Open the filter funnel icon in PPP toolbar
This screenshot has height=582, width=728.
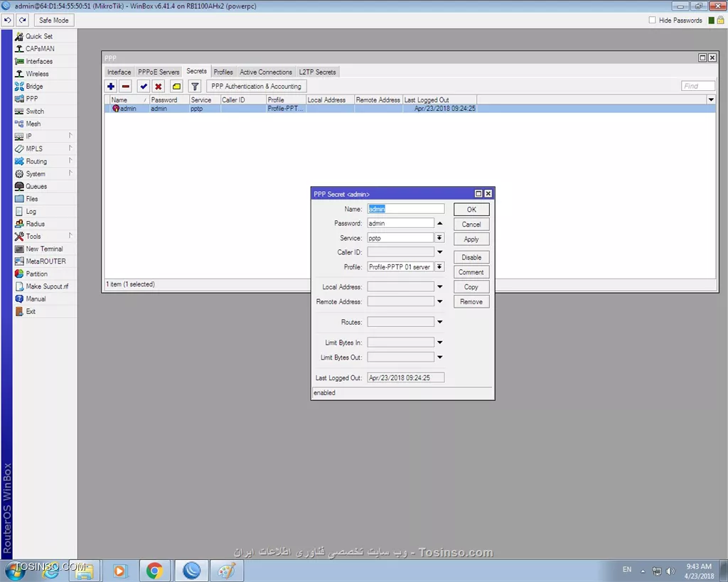click(x=195, y=86)
